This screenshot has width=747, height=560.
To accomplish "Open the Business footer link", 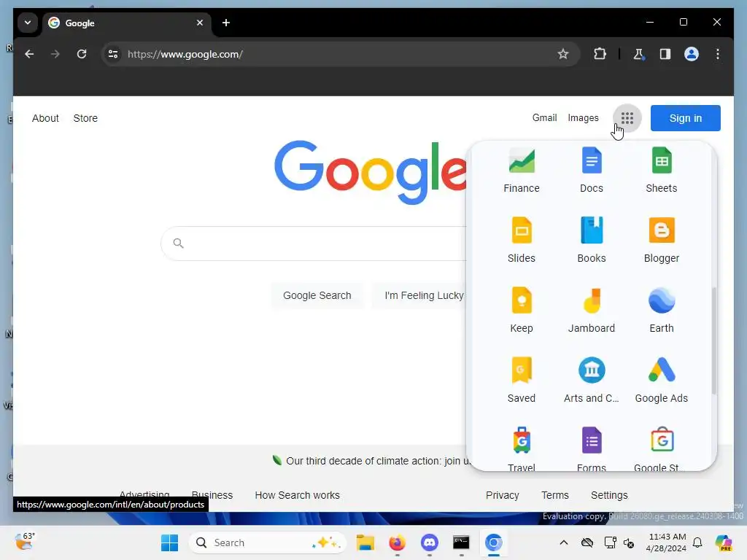I will tap(212, 495).
